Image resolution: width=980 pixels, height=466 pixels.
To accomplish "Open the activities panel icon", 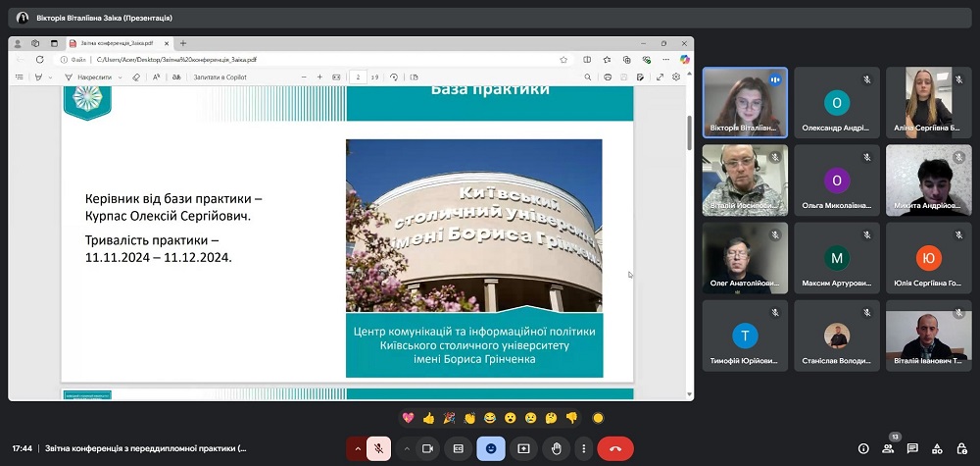I will (937, 448).
